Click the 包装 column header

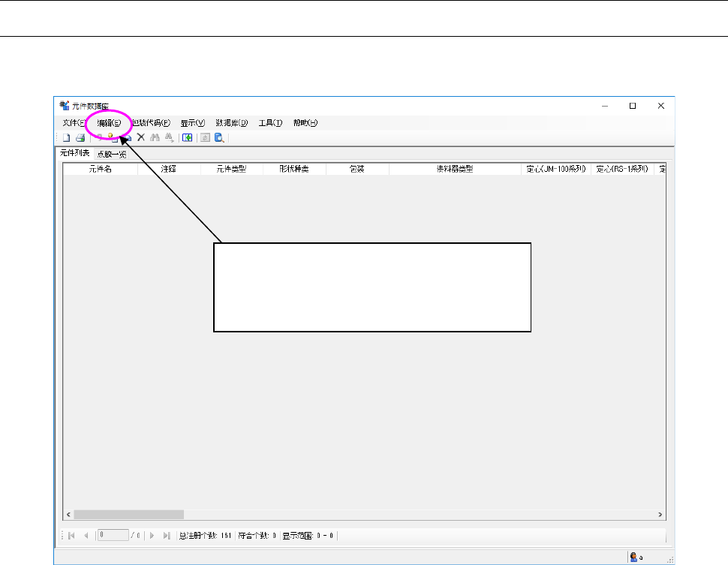click(x=357, y=169)
